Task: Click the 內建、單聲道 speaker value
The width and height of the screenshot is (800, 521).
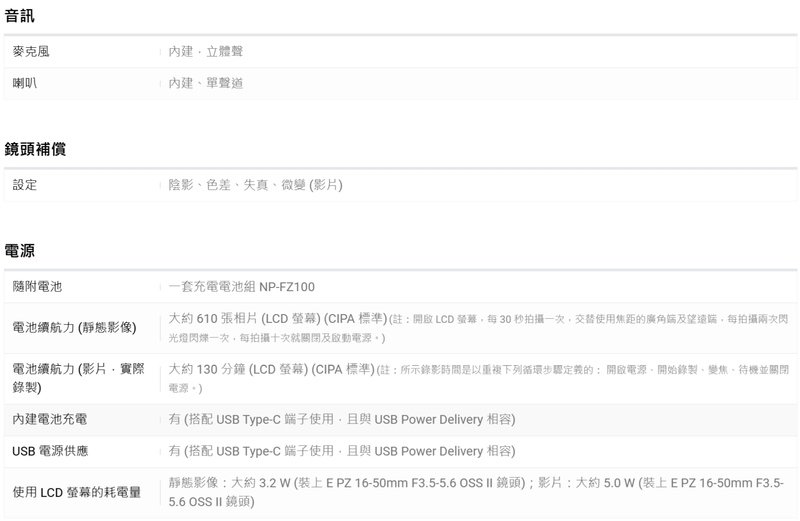Action: pos(206,83)
